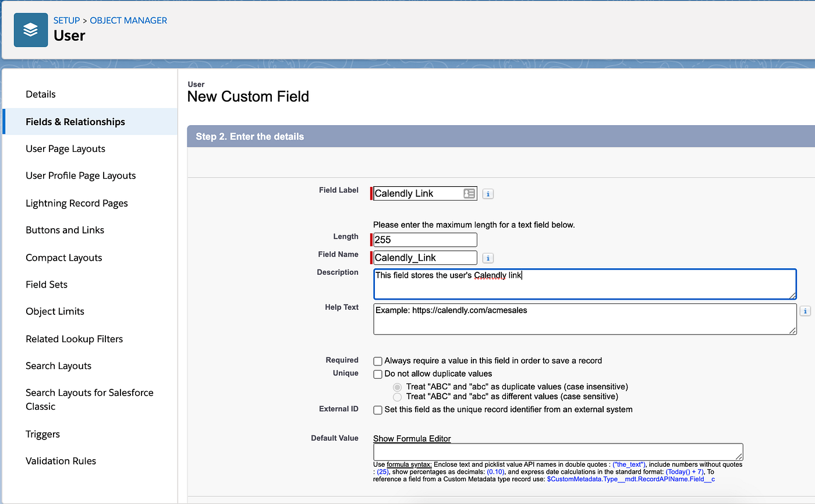This screenshot has width=815, height=504.
Task: Select the case insensitive radio option
Action: tap(398, 387)
